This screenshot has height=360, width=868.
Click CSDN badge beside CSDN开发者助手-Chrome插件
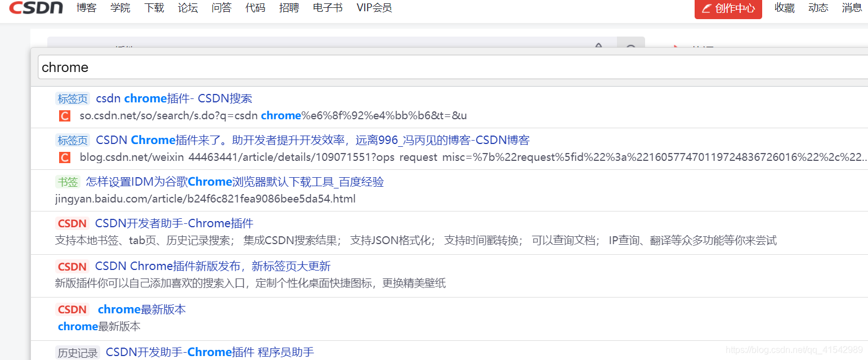(x=73, y=223)
